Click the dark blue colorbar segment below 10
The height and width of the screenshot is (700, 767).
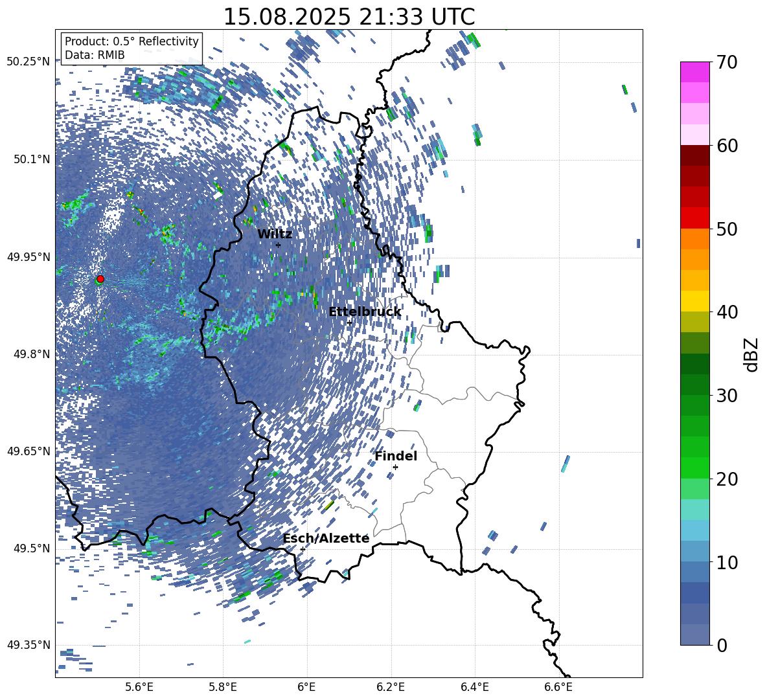[694, 593]
